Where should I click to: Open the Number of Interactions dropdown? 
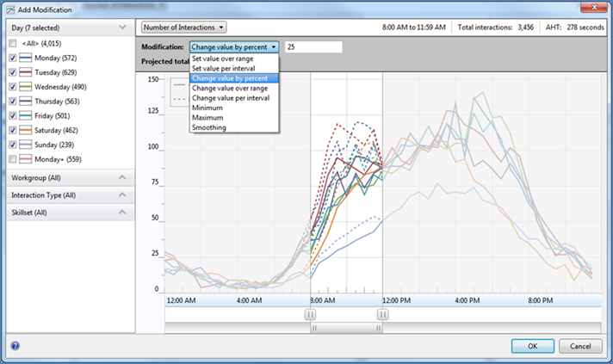[183, 28]
